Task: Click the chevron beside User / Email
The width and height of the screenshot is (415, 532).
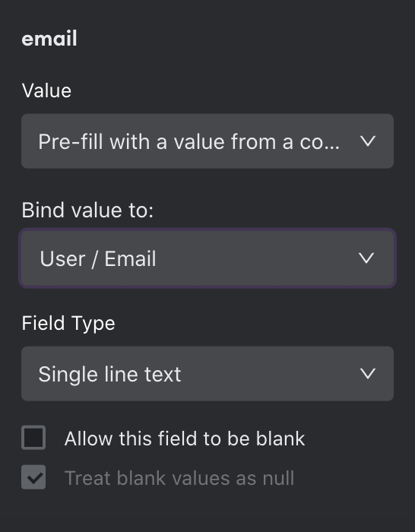Action: point(366,258)
